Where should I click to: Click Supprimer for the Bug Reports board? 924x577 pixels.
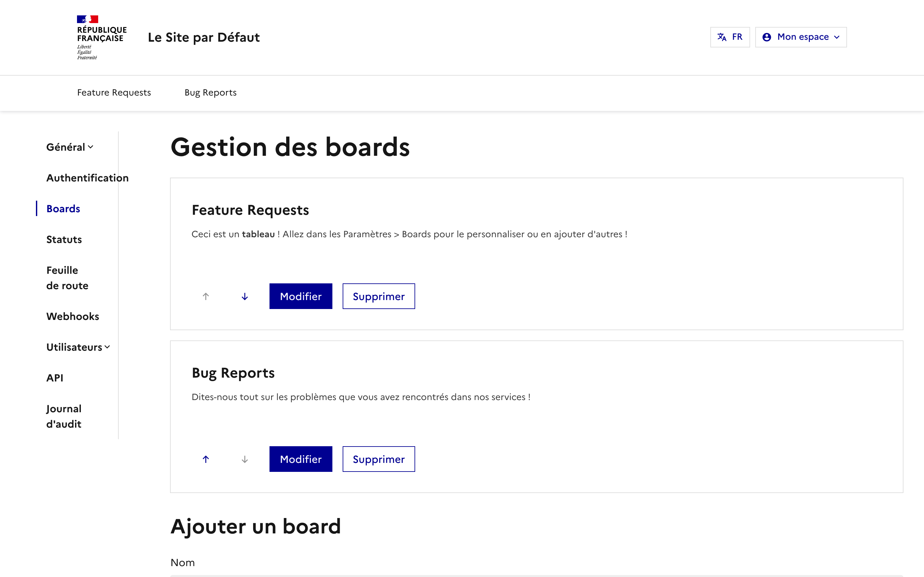[378, 459]
